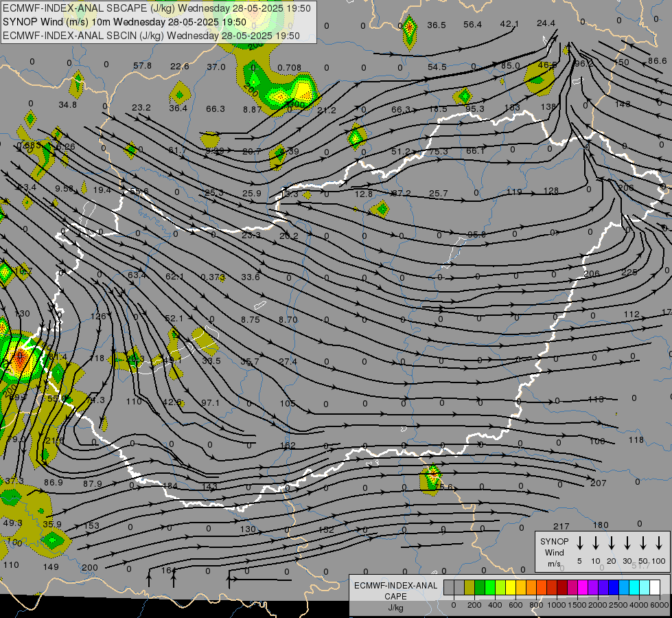
Task: Pick the dark red swatch above 1000
Action: point(562,587)
